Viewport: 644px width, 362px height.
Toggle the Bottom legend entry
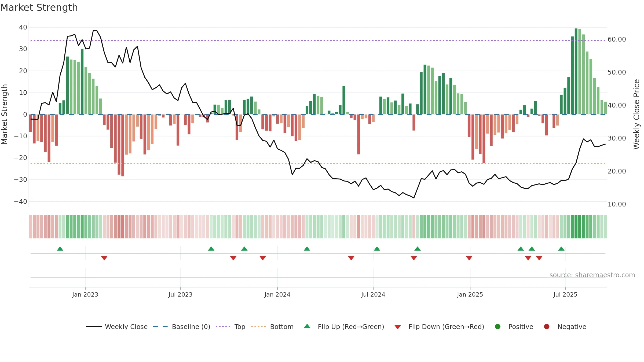pyautogui.click(x=272, y=327)
